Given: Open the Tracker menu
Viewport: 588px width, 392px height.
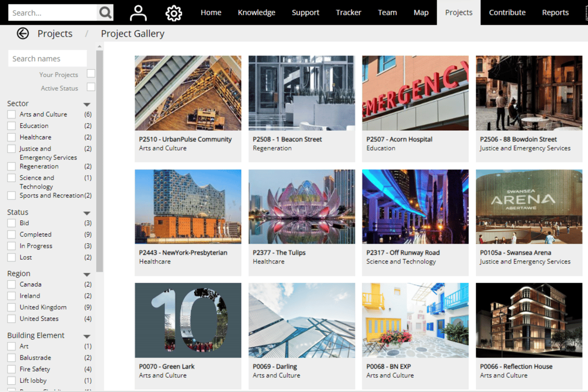Looking at the screenshot, I should [349, 13].
